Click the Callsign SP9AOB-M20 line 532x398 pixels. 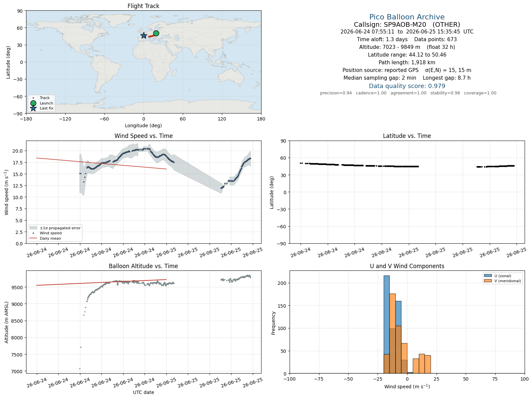coord(407,24)
